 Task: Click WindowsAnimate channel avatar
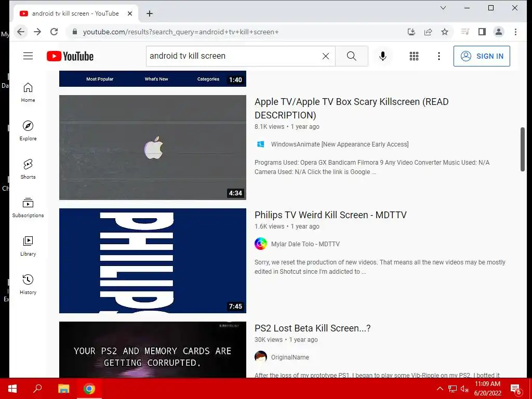[261, 144]
